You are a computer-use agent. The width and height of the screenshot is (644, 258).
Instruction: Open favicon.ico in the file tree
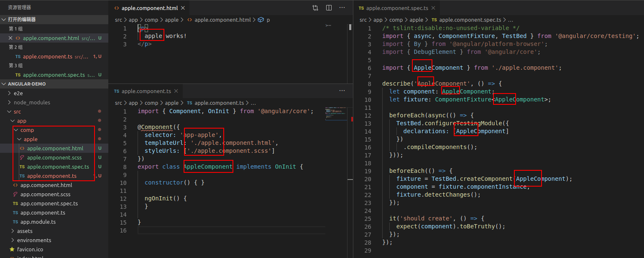click(x=54, y=249)
